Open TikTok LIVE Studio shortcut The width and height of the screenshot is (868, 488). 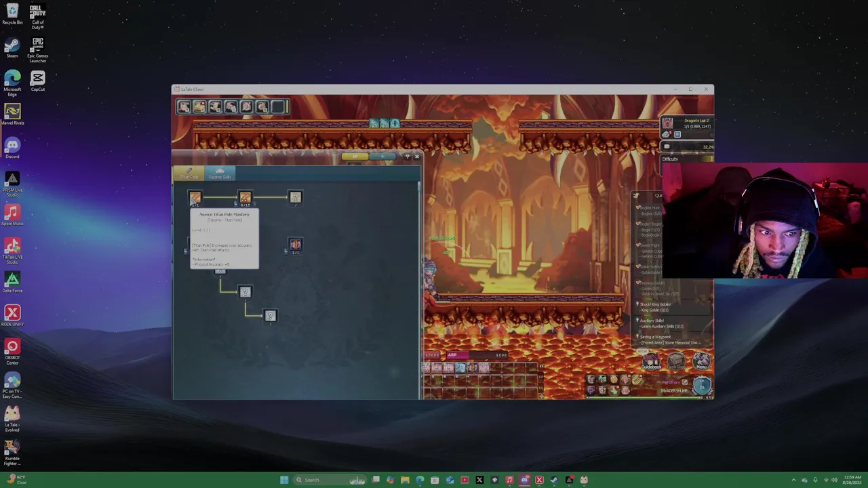coord(12,251)
